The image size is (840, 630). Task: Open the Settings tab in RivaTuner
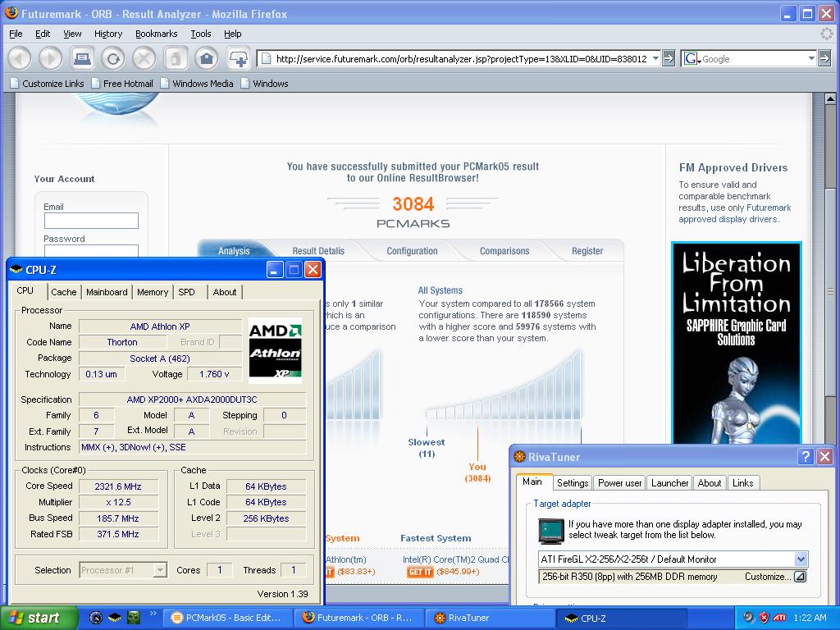(x=573, y=482)
